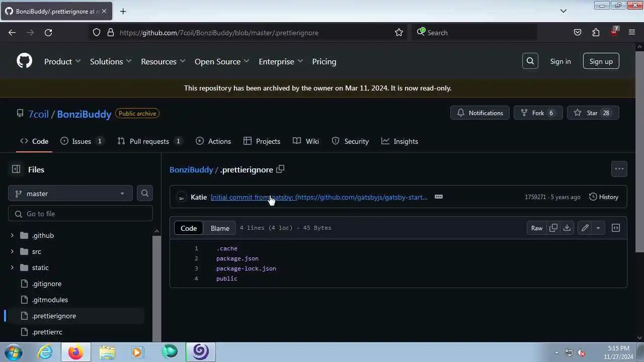Open the Insights tab
Image resolution: width=644 pixels, height=362 pixels.
[x=399, y=141]
